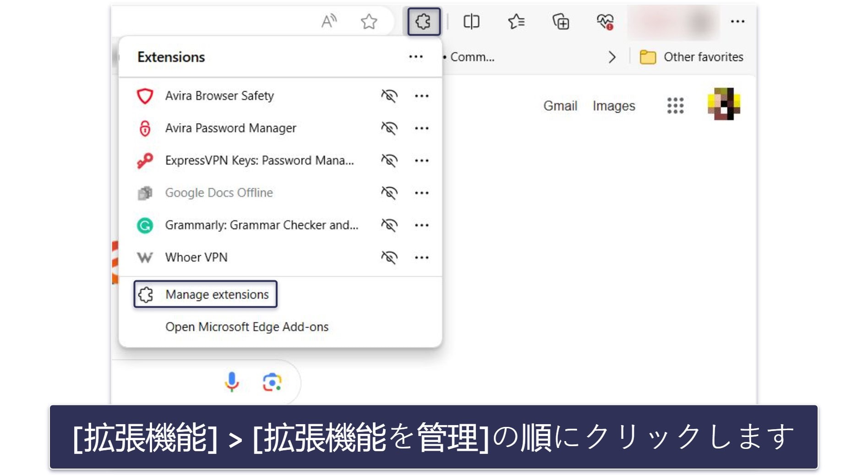Open the Extensions puzzle icon in toolbar
868x475 pixels.
point(424,22)
